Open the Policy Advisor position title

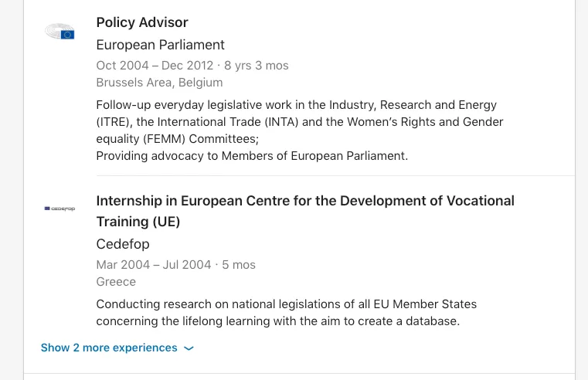[142, 22]
